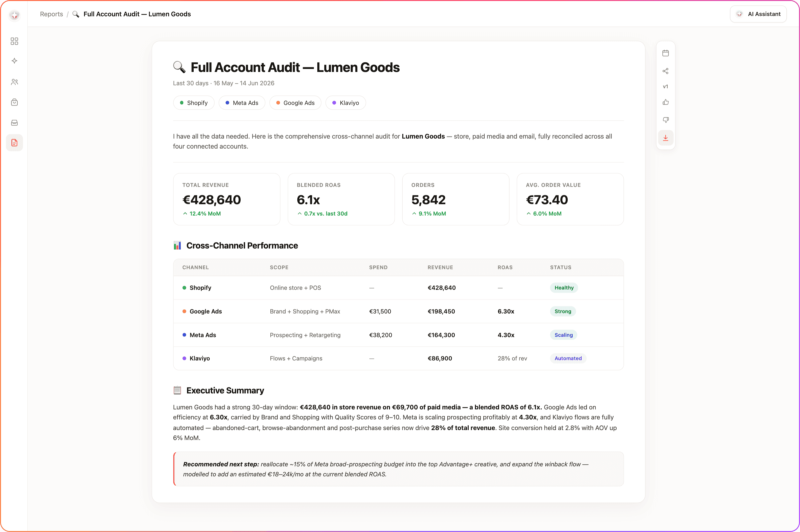Click the Full Account Audit breadcrumb title
Screen dimensions: 800x532
(137, 14)
